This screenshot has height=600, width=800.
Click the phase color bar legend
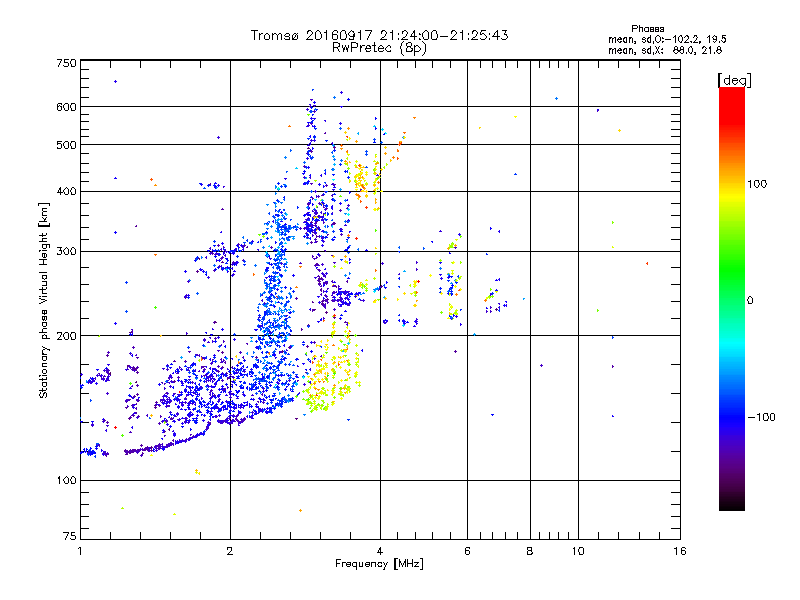click(732, 298)
